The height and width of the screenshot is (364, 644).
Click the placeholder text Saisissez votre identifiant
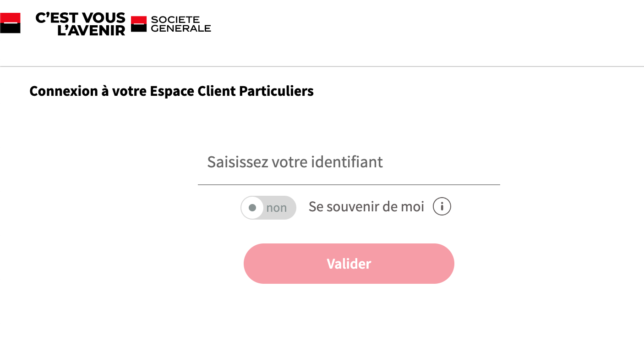coord(295,162)
